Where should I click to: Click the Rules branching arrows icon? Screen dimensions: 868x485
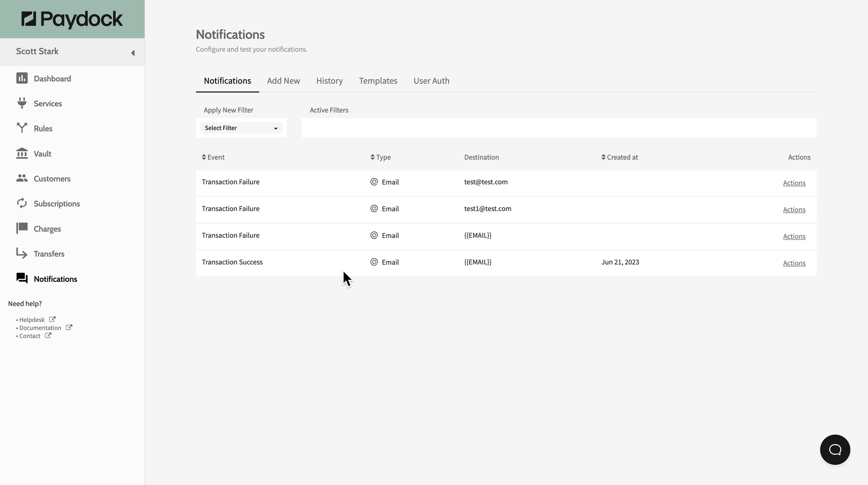pyautogui.click(x=22, y=128)
